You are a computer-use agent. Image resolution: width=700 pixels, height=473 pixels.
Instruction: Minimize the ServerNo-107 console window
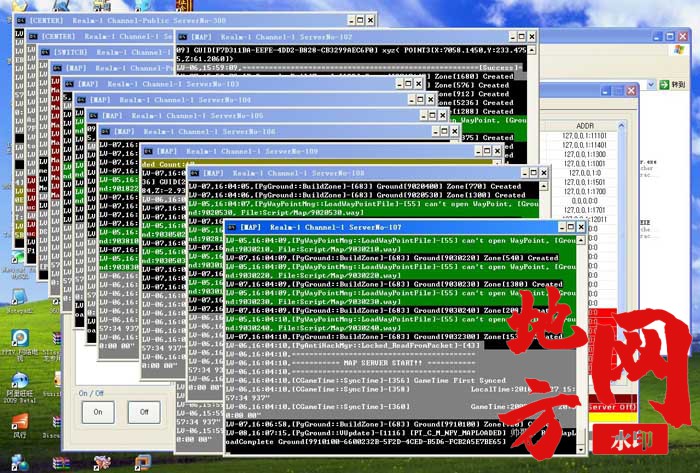click(562, 227)
